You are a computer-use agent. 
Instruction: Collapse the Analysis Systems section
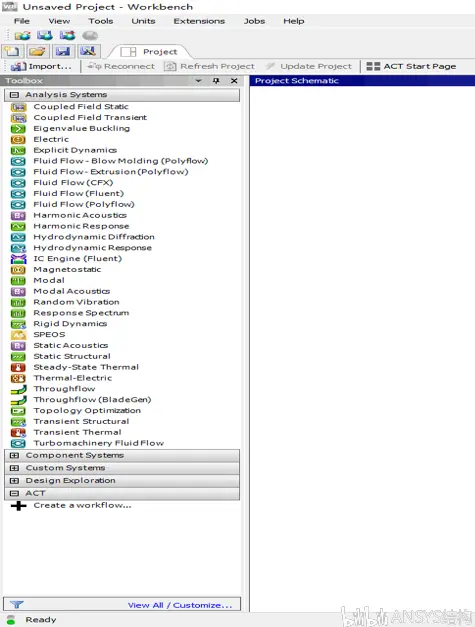[14, 95]
